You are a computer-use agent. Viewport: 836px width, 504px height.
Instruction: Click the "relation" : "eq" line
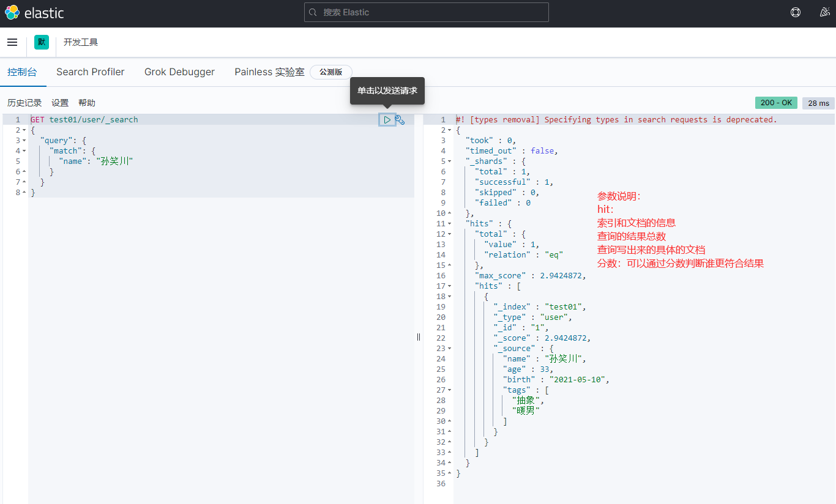tap(523, 255)
